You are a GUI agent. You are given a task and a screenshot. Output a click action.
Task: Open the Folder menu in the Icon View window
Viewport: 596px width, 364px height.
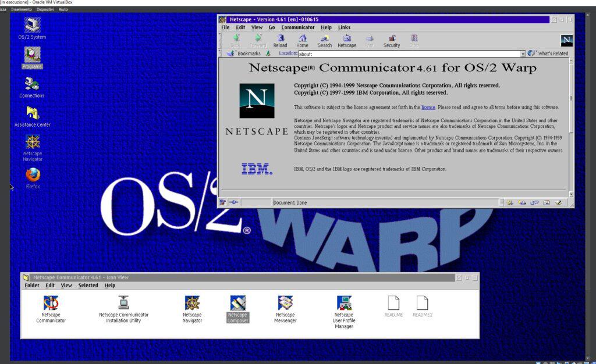pyautogui.click(x=32, y=286)
